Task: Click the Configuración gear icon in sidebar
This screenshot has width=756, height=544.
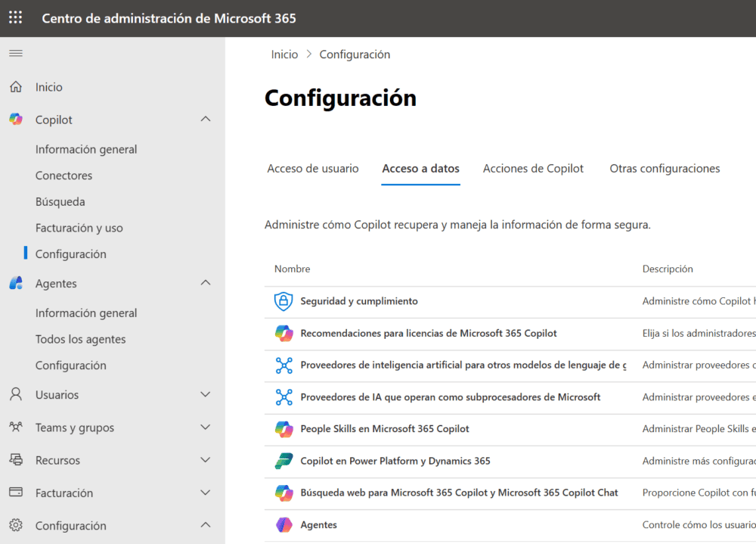Action: [15, 525]
